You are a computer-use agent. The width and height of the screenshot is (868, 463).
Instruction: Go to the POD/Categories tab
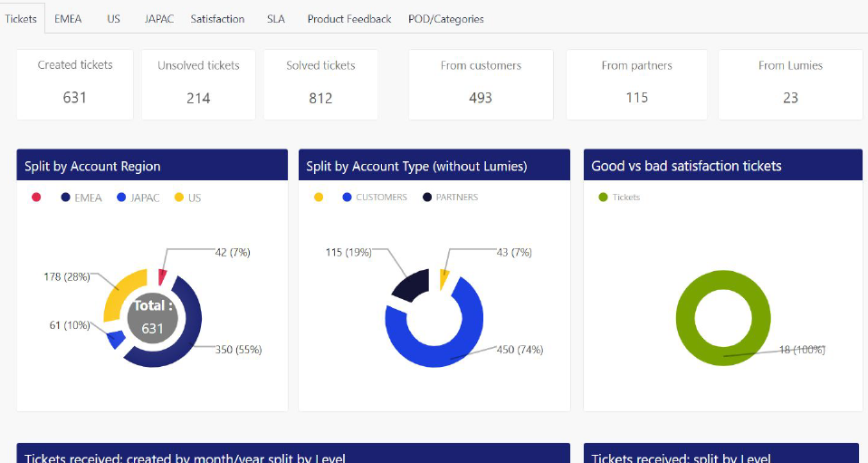pos(445,18)
